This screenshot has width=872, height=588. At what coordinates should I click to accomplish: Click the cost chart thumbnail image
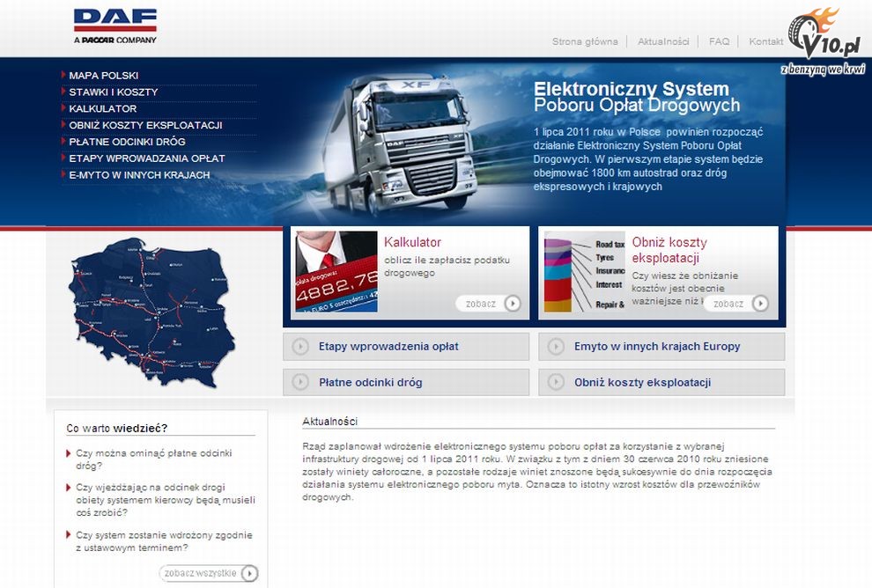[585, 271]
